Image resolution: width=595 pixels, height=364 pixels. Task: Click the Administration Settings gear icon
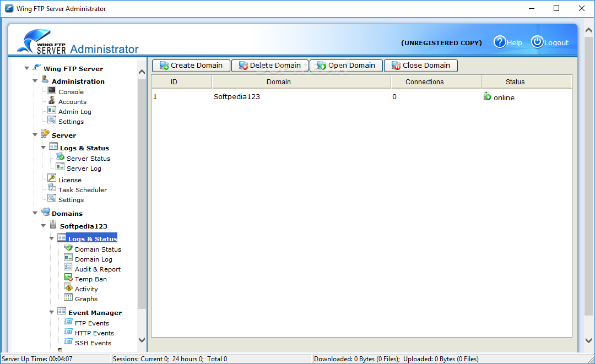tap(52, 120)
